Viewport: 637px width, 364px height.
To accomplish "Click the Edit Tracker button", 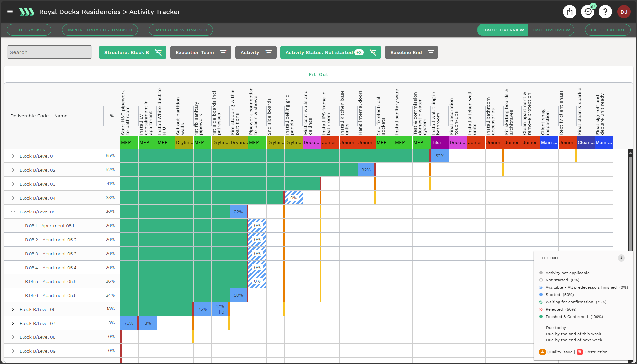I will 29,30.
